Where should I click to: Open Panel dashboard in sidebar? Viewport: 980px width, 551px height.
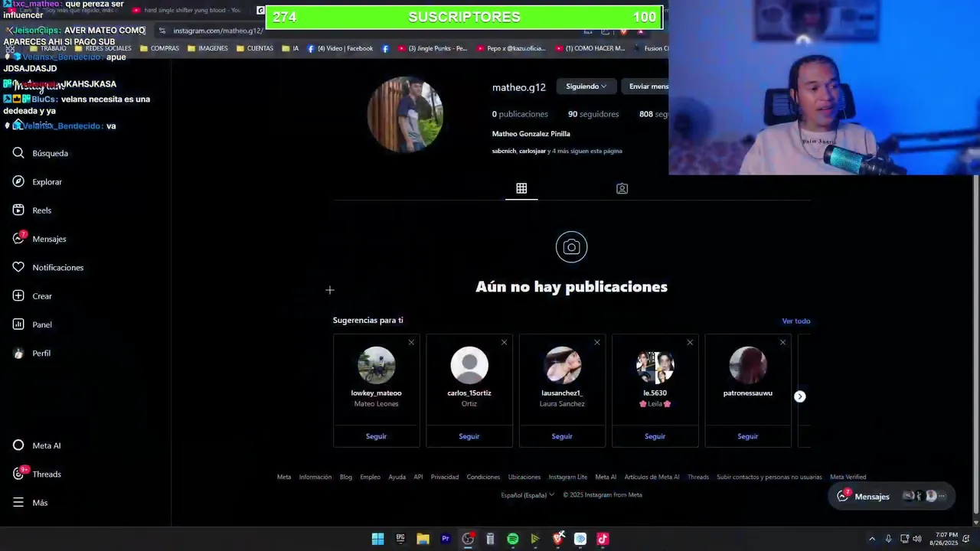pos(32,324)
